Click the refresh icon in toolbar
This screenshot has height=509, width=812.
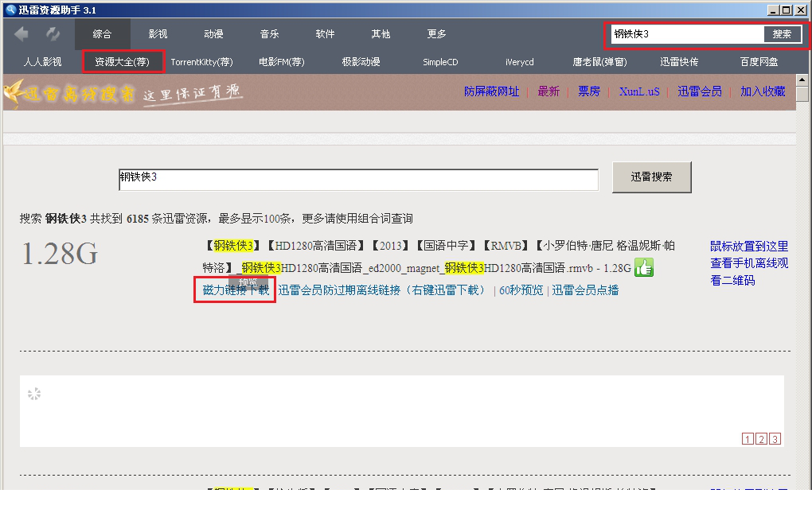click(x=53, y=34)
